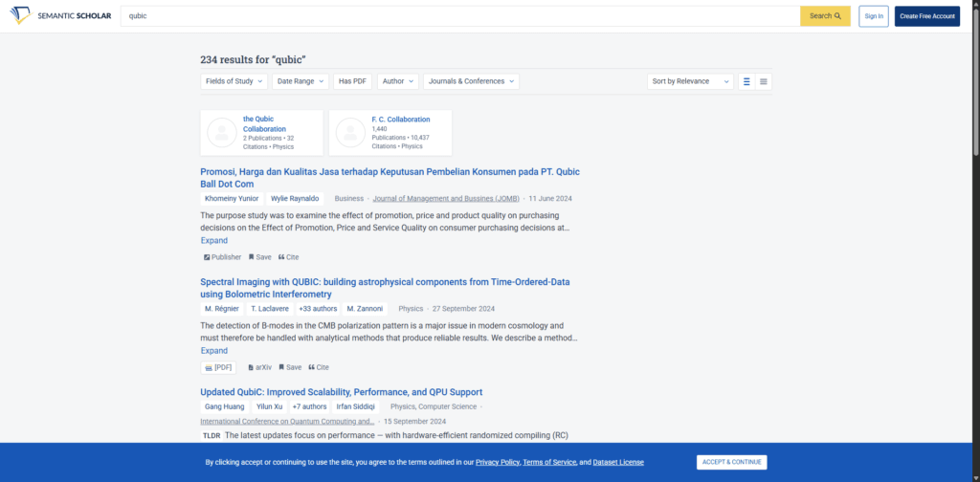Open the Sort by Relevance dropdown

click(x=690, y=81)
